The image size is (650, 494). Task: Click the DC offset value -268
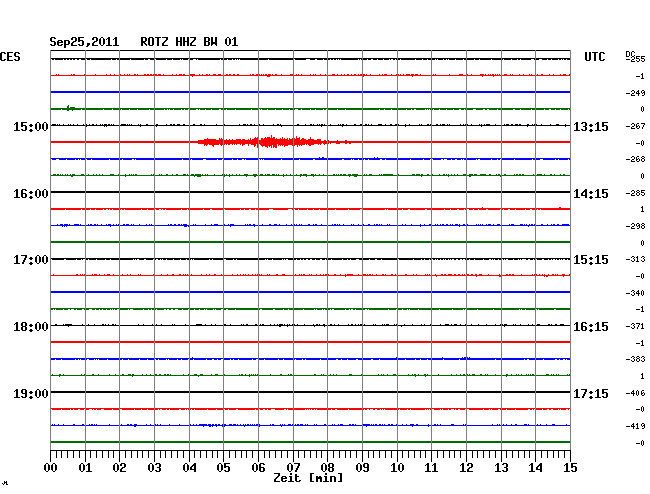pyautogui.click(x=635, y=159)
